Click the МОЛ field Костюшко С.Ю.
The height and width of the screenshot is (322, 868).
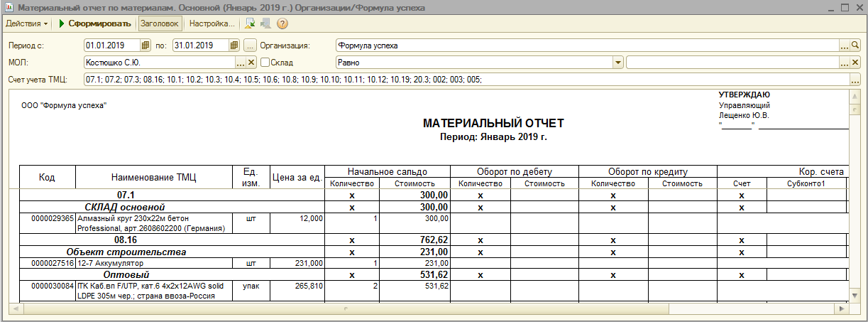point(159,63)
